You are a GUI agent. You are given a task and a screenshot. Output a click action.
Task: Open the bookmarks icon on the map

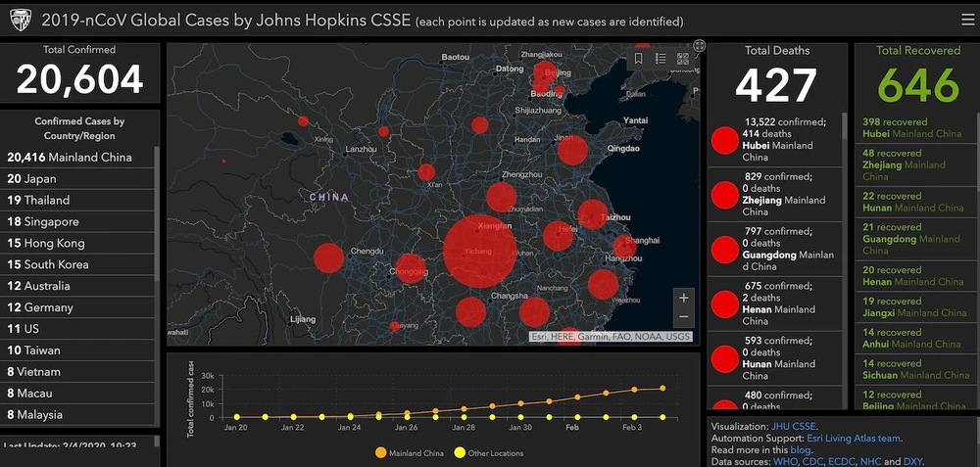click(x=638, y=59)
